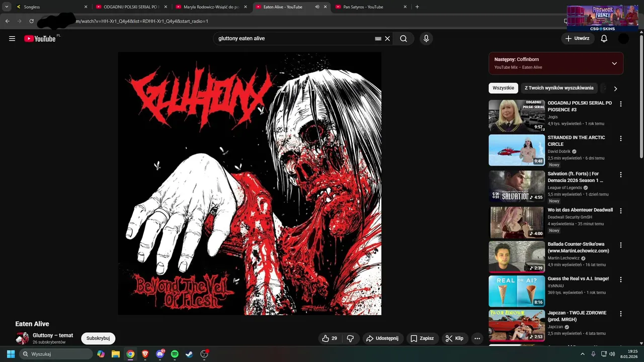The height and width of the screenshot is (362, 644).
Task: Open the account avatar menu
Action: coord(623,39)
